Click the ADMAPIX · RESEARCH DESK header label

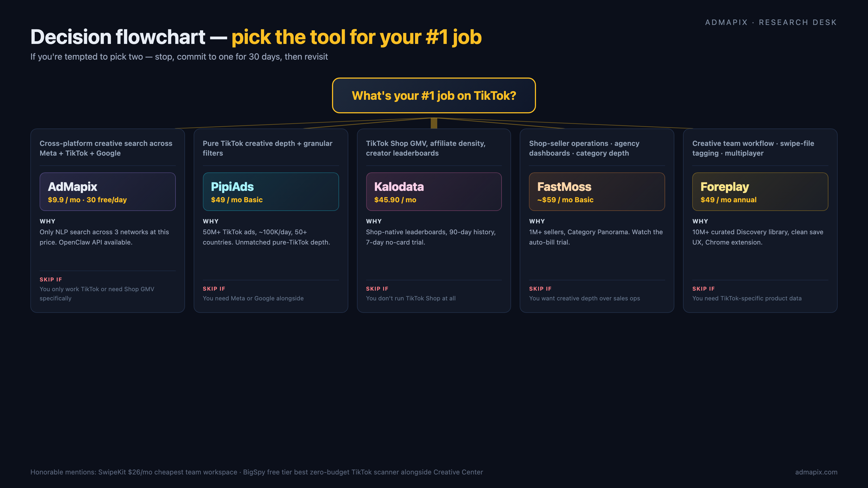pyautogui.click(x=771, y=23)
